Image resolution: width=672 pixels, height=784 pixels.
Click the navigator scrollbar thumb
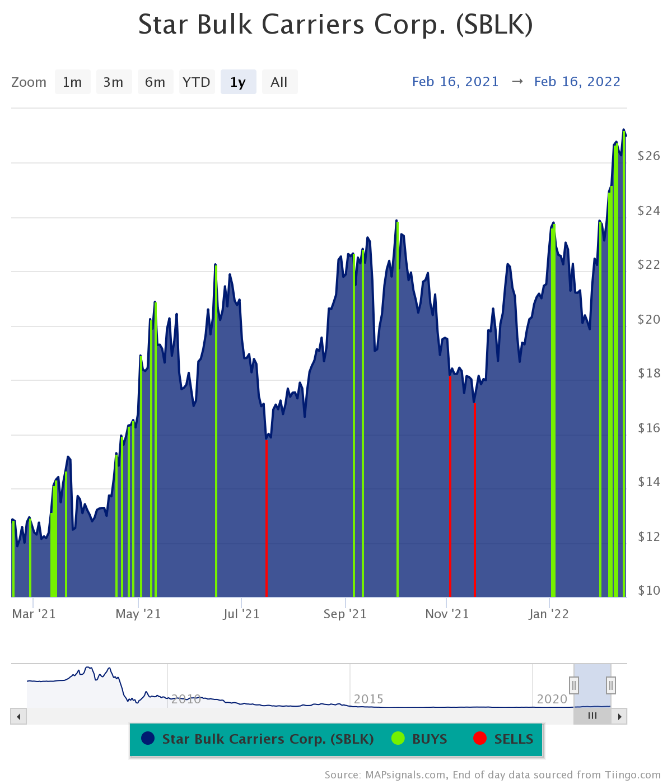tap(592, 716)
